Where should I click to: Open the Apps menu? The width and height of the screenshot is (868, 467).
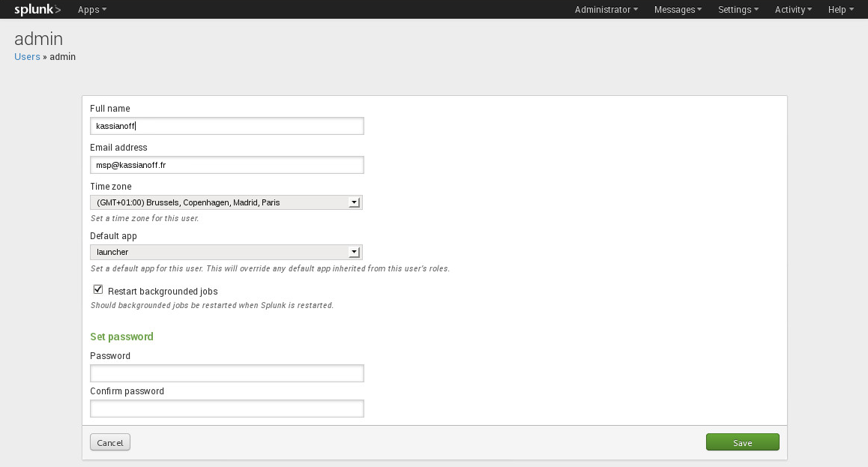point(92,10)
